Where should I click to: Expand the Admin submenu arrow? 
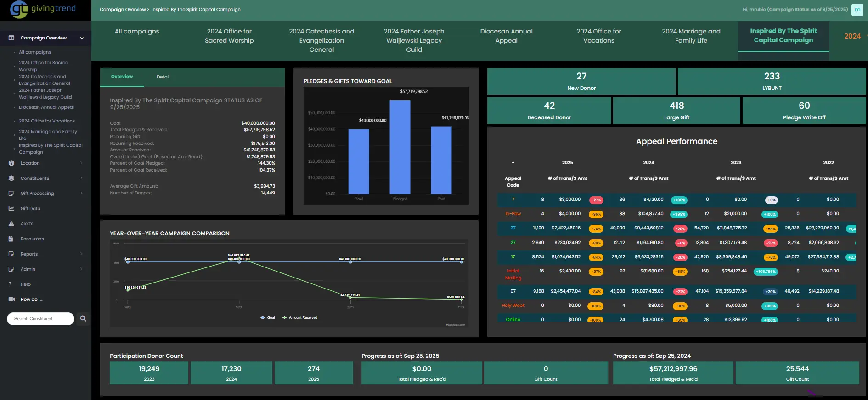tap(81, 269)
